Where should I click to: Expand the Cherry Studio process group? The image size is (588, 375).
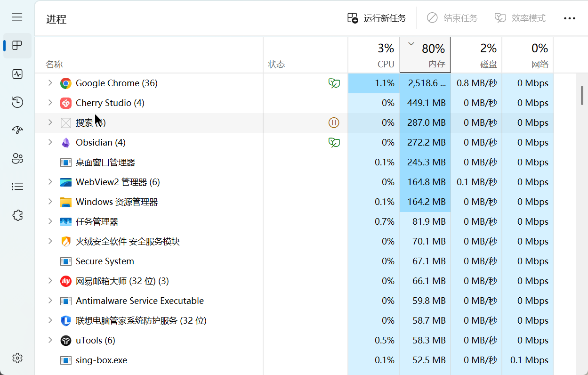click(50, 103)
